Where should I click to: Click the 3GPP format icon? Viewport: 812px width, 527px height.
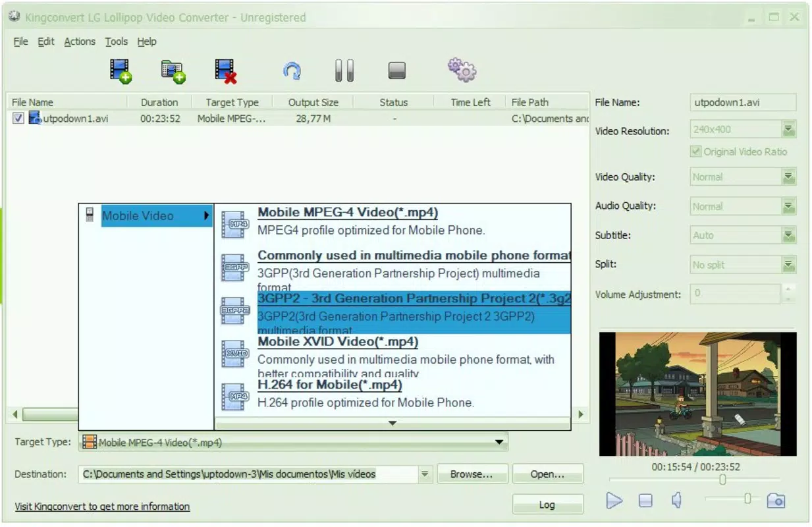pos(235,267)
